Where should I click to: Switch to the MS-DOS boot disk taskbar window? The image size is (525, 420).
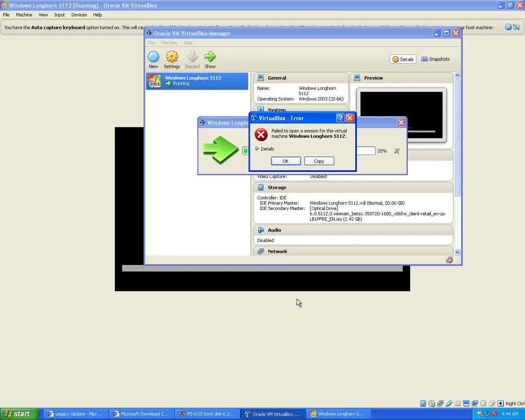(x=207, y=414)
